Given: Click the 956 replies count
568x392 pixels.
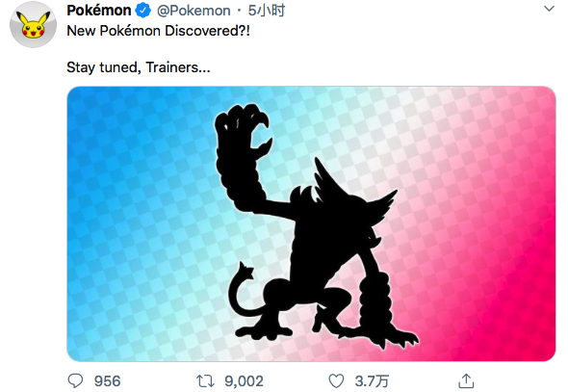Looking at the screenshot, I should point(107,381).
